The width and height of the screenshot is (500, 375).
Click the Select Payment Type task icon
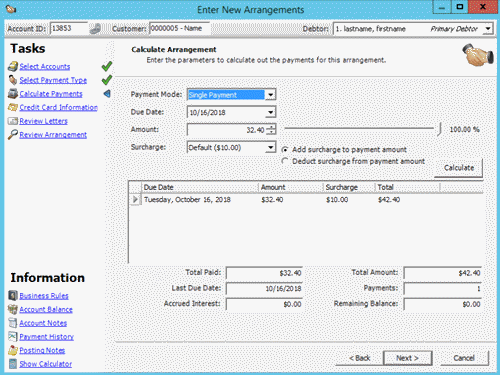click(13, 80)
